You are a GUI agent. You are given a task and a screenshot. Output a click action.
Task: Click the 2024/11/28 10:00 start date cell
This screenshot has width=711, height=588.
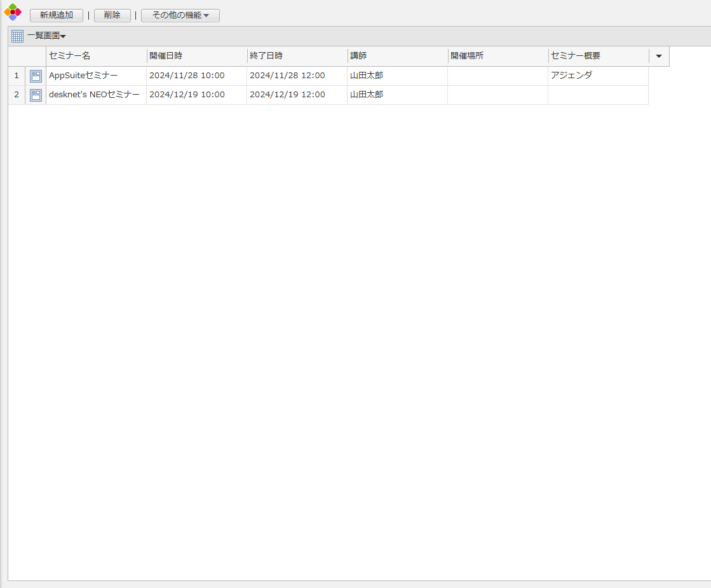coord(187,76)
